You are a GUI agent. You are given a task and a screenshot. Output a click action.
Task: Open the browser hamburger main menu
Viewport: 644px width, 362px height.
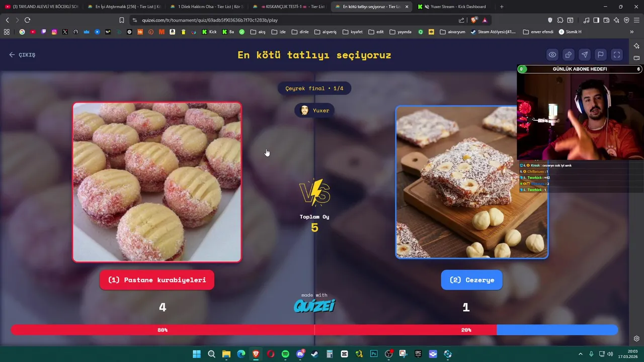click(x=636, y=20)
